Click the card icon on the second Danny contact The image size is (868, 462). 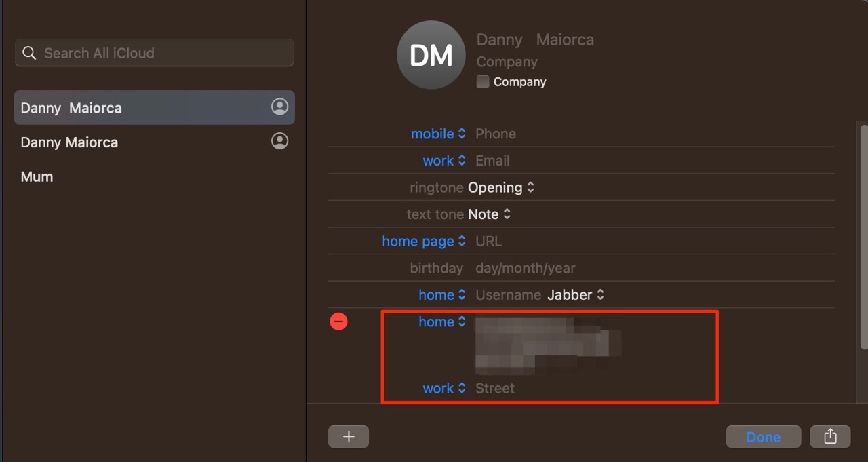point(279,140)
